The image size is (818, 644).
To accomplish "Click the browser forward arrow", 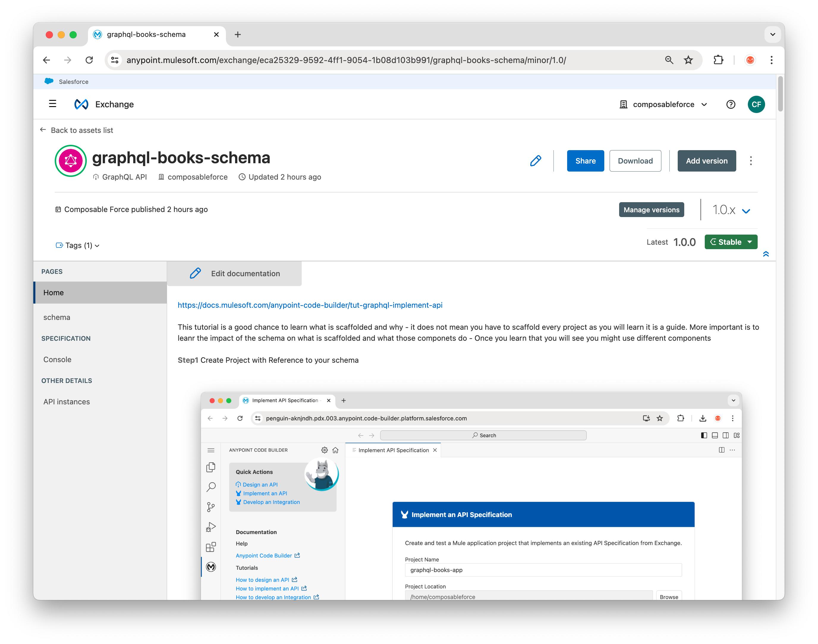I will pyautogui.click(x=67, y=60).
